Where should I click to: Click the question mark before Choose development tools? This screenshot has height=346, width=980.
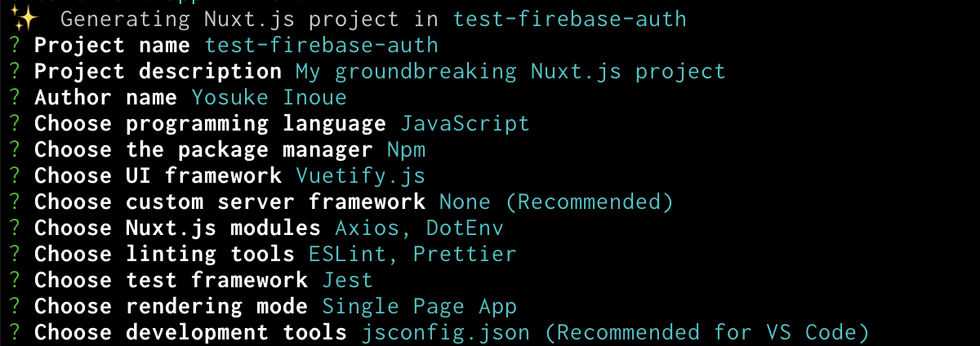point(14,332)
